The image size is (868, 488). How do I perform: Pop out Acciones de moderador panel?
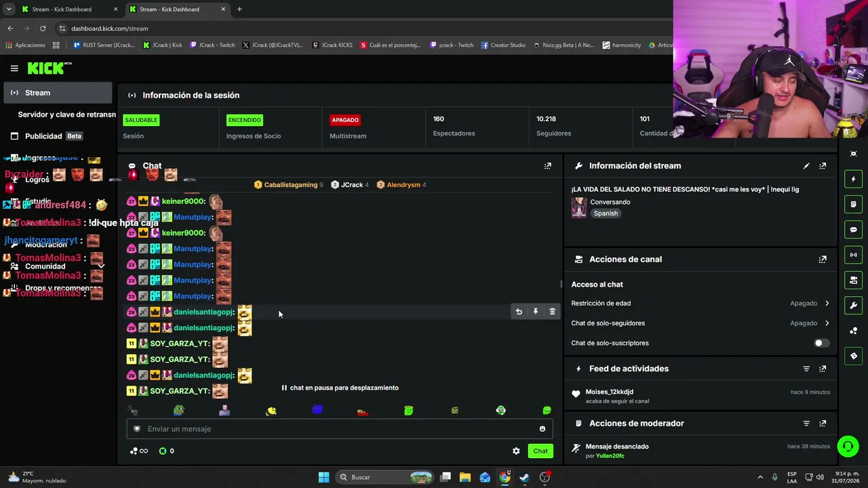(823, 424)
